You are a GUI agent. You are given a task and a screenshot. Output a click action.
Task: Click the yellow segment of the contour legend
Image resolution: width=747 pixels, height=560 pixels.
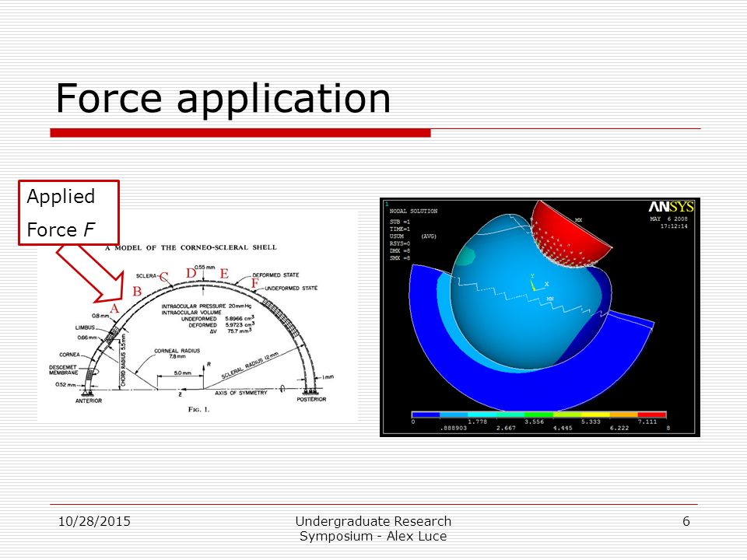point(595,415)
